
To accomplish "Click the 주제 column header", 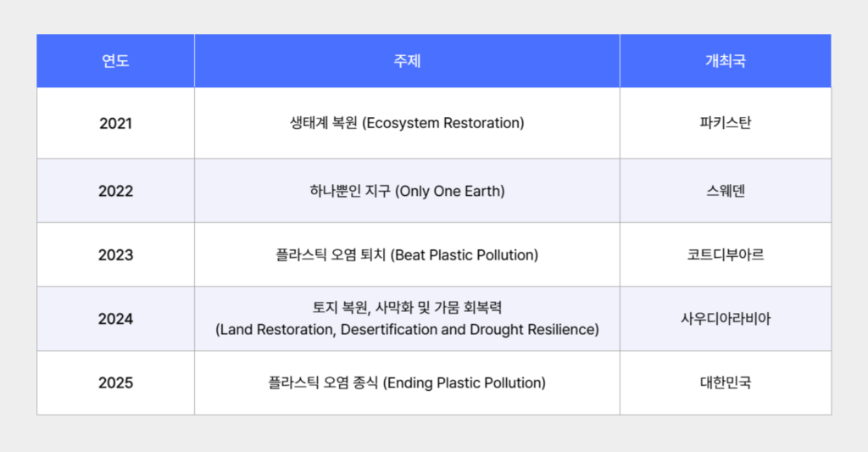I will (407, 61).
